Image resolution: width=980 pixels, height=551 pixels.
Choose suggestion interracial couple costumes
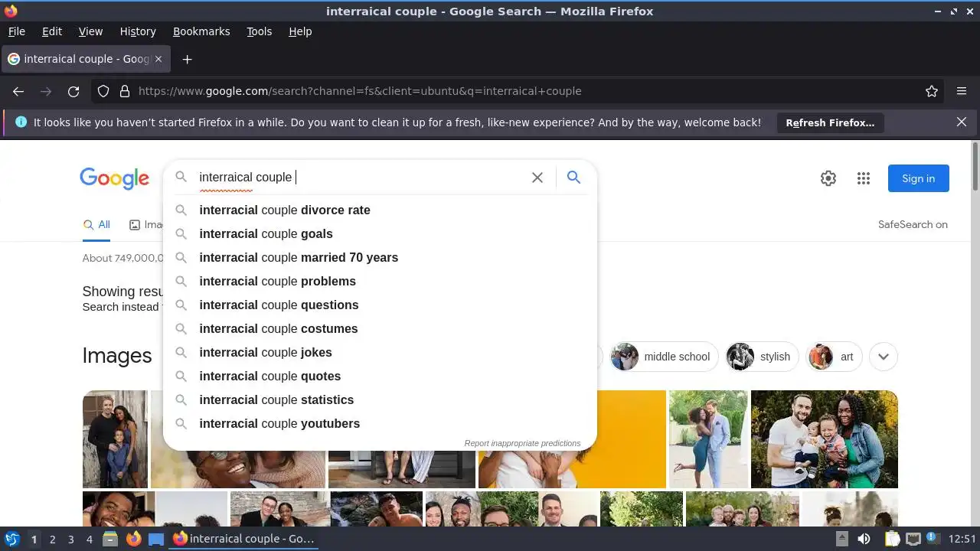pos(380,328)
